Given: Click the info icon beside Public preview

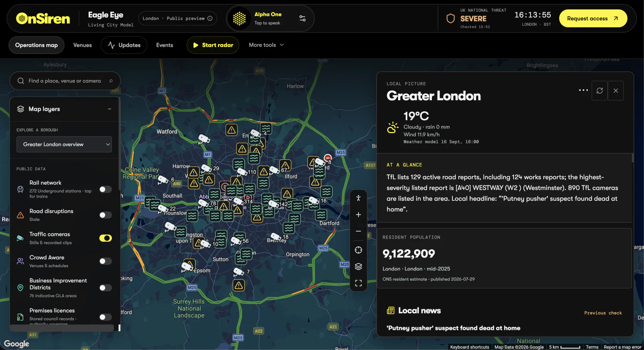Looking at the screenshot, I should (x=210, y=19).
